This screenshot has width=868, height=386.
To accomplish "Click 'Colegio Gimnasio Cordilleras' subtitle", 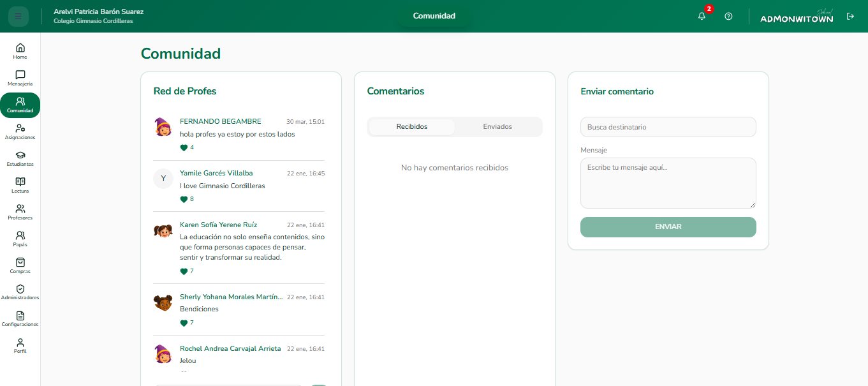I will coord(93,21).
